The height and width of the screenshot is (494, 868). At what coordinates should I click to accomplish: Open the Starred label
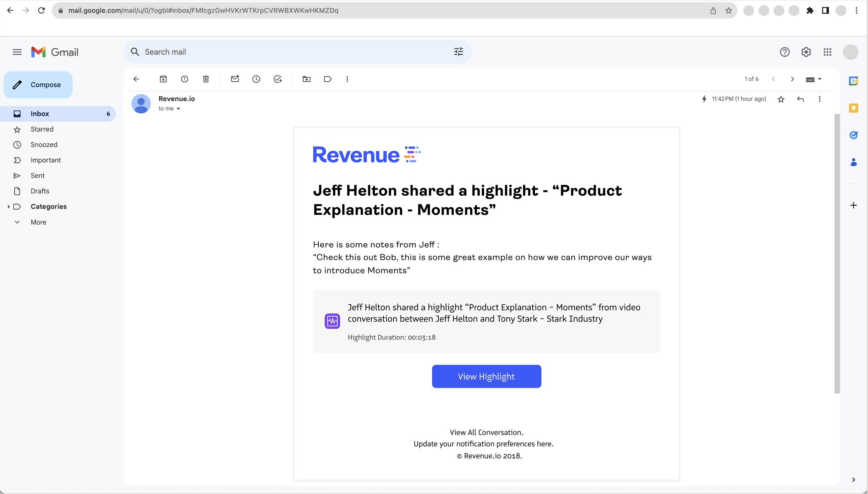click(41, 129)
